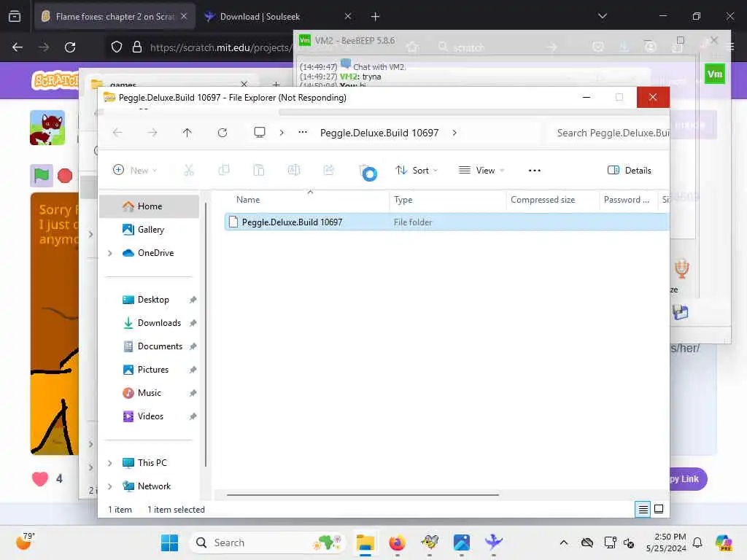Open Firefox list all tabs dropdown

[x=602, y=16]
